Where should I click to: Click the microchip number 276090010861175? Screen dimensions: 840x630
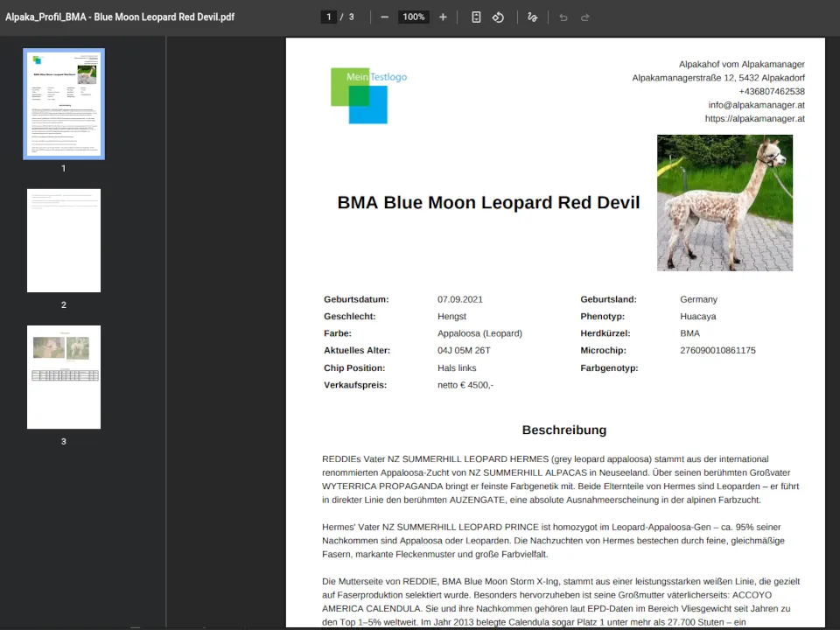717,351
